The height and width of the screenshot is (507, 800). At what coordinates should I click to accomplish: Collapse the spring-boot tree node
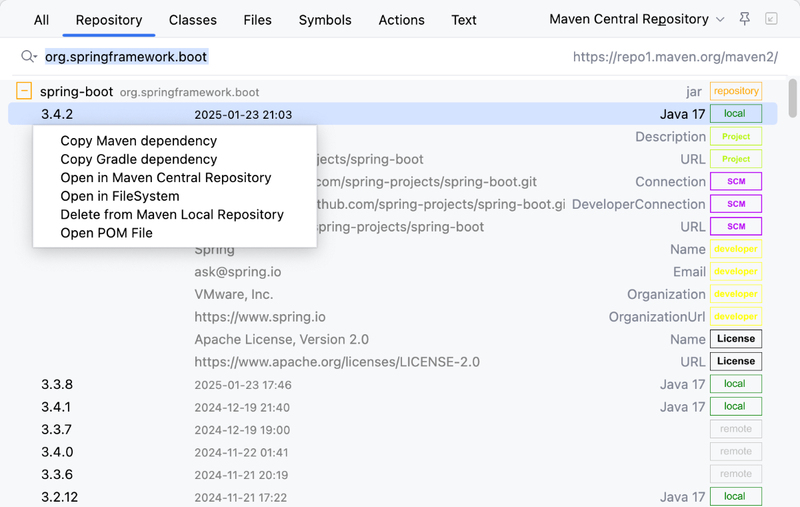[x=24, y=91]
